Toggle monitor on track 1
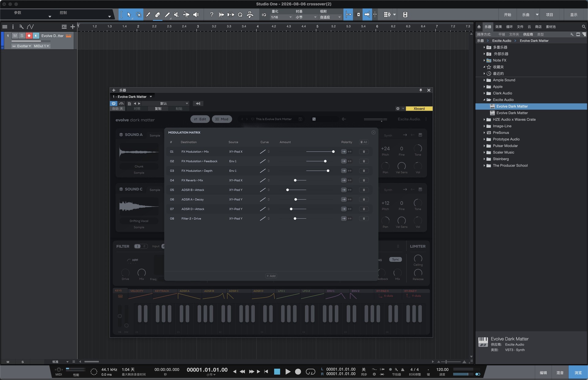The height and width of the screenshot is (380, 588). [36, 36]
